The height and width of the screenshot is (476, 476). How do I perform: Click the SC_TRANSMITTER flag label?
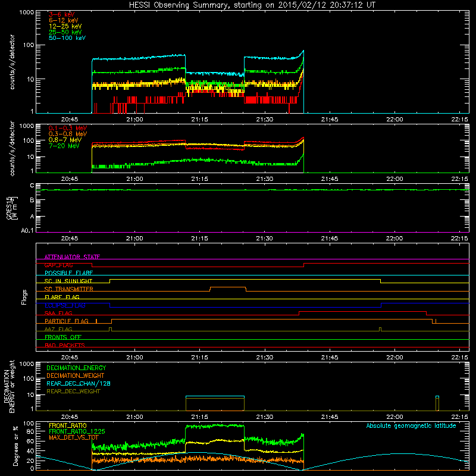tap(69, 289)
